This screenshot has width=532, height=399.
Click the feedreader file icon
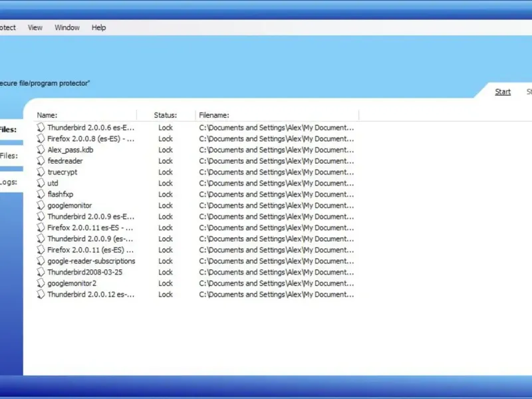tap(41, 161)
